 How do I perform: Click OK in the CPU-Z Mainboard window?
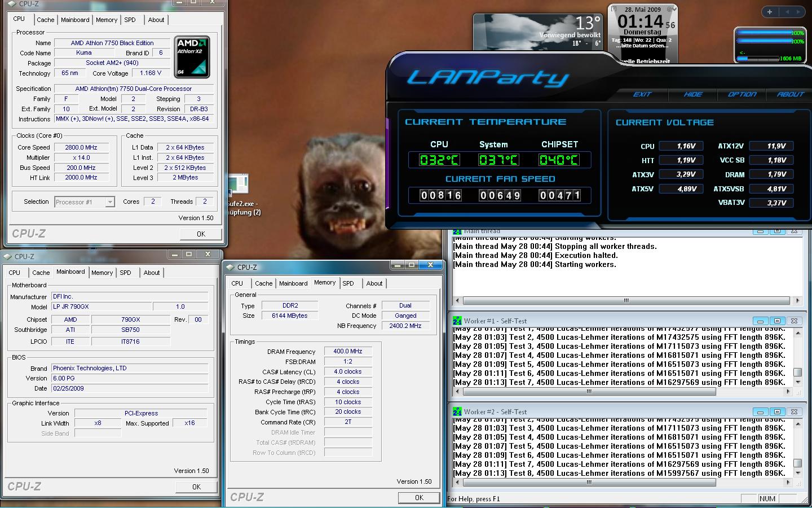(196, 487)
